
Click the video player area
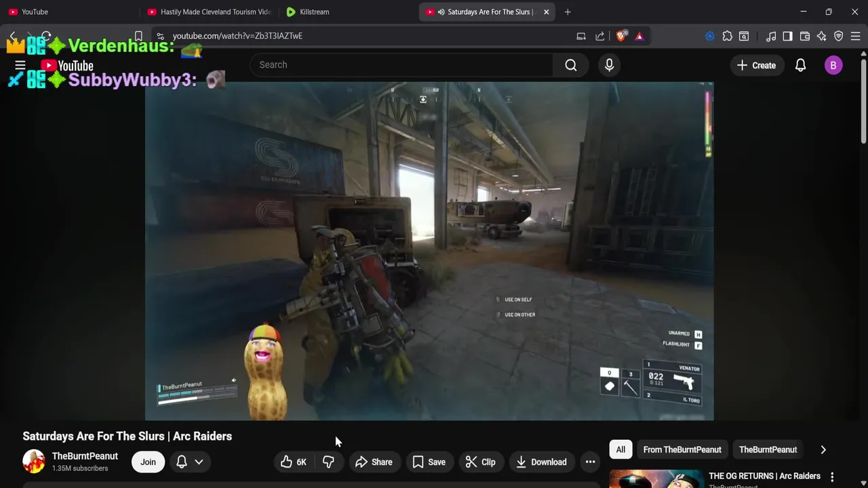[429, 251]
